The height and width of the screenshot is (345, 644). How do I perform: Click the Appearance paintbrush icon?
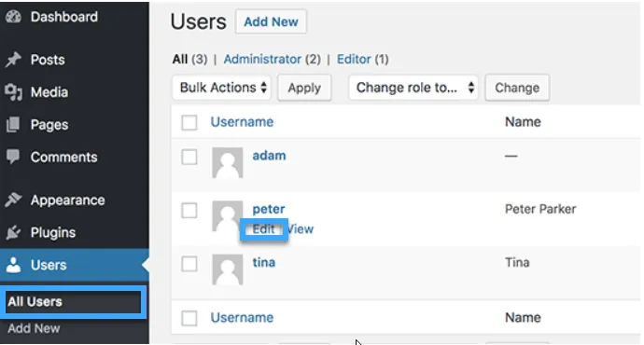pyautogui.click(x=14, y=200)
